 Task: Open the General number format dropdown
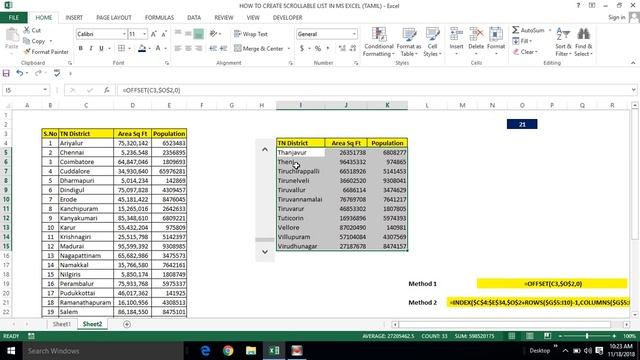pos(354,34)
